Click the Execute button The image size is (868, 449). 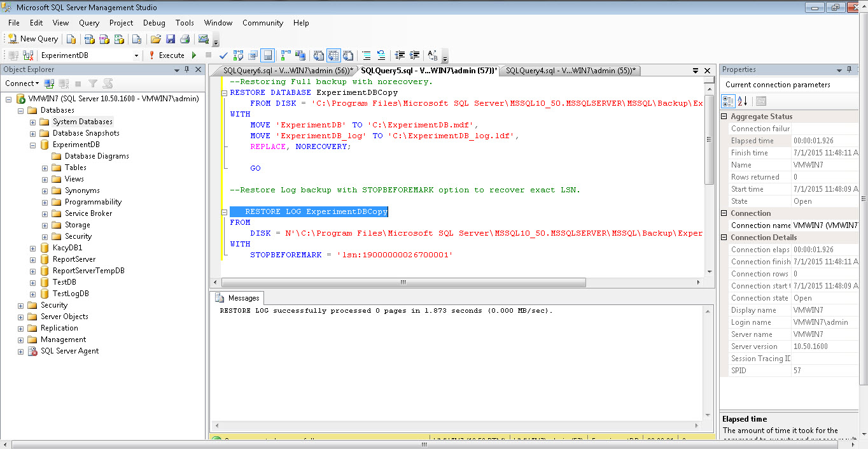click(165, 55)
